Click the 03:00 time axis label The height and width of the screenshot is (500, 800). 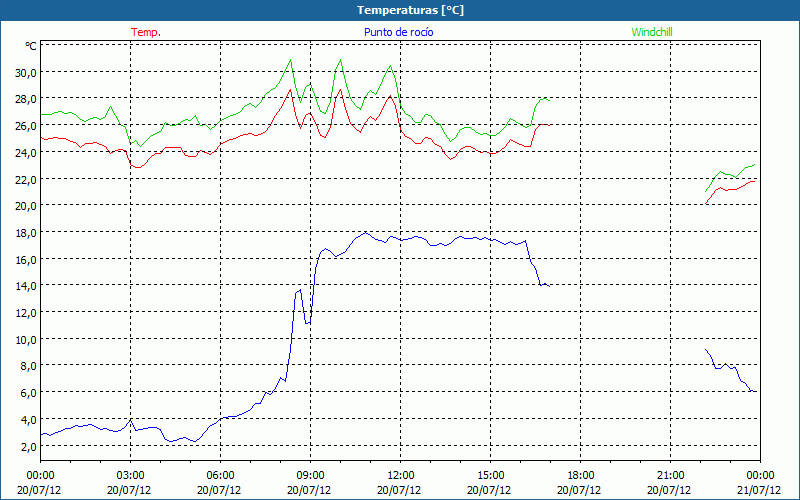tap(131, 476)
